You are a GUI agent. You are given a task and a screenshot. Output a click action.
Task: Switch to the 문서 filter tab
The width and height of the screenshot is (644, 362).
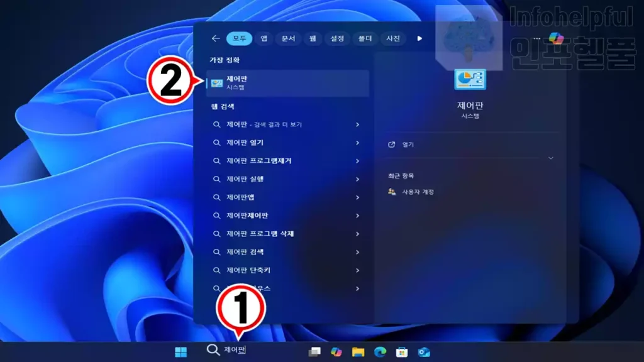click(x=288, y=38)
